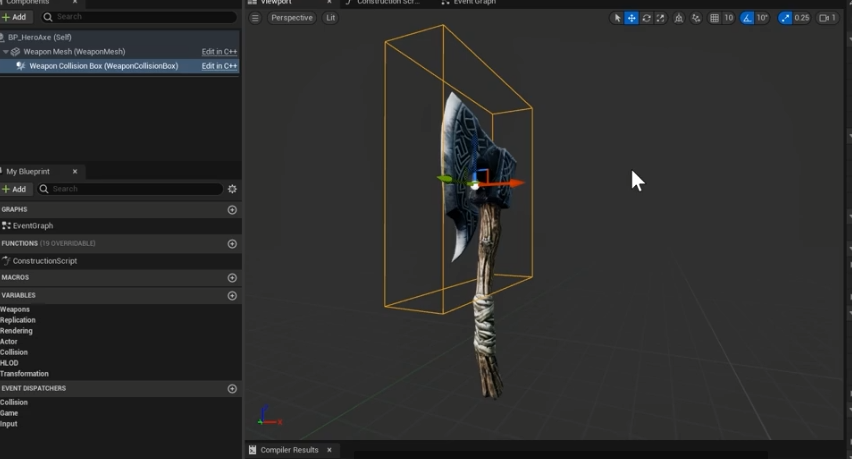Toggle scale snapping
This screenshot has height=459, width=852.
pyautogui.click(x=785, y=18)
